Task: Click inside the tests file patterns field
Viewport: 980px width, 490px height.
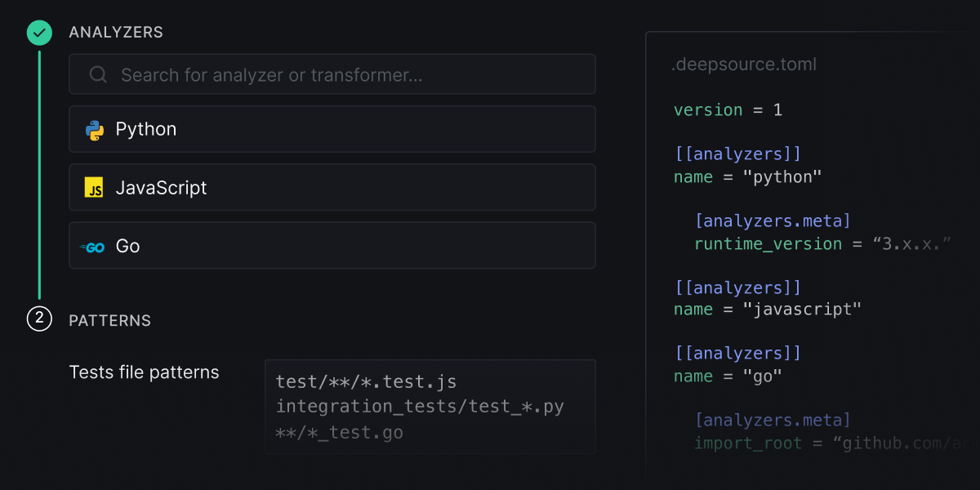Action: tap(430, 406)
